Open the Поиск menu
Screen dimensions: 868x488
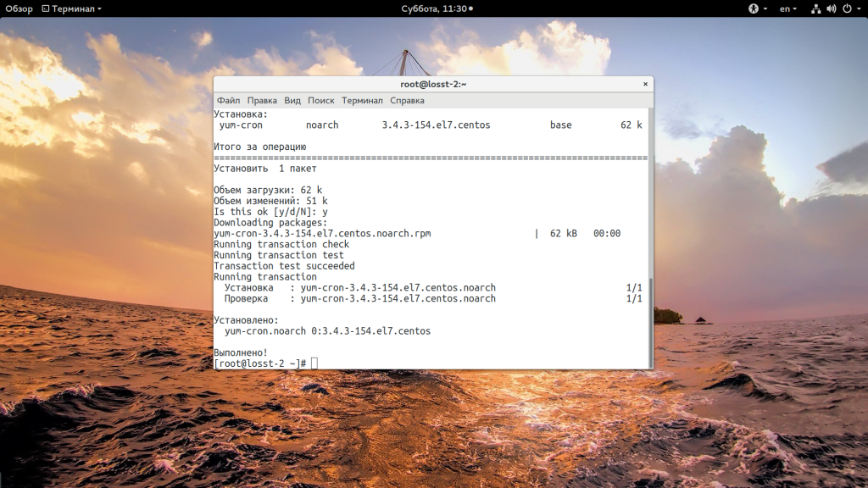tap(321, 100)
